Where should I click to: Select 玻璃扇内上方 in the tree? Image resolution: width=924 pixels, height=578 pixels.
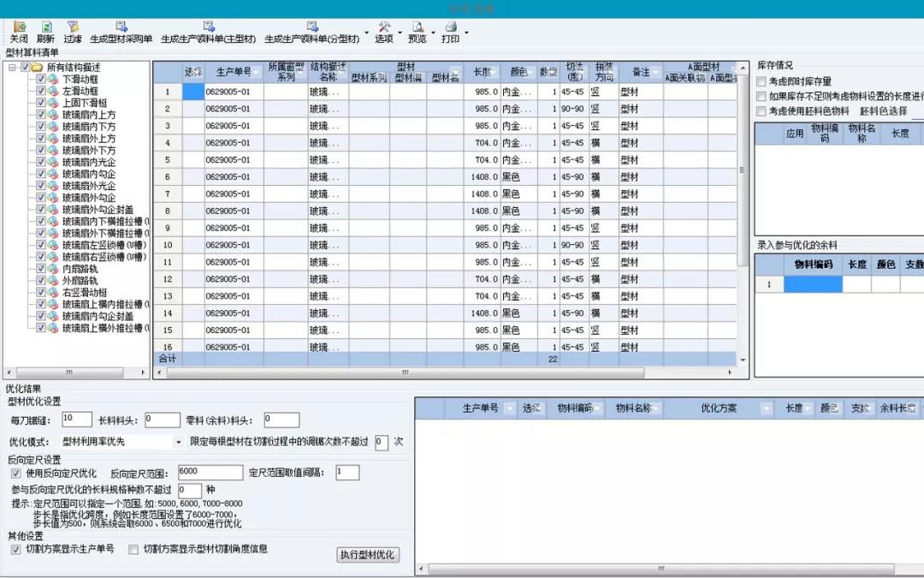coord(89,115)
